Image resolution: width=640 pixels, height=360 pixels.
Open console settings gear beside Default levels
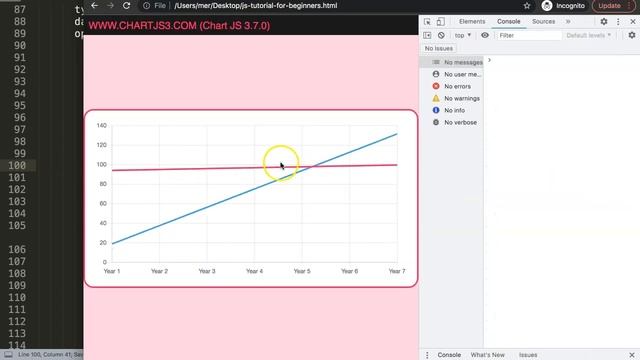pos(632,36)
